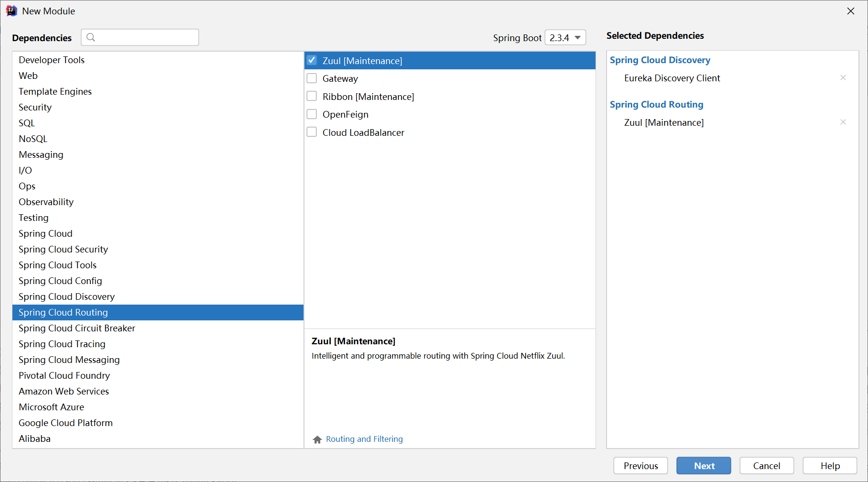868x482 pixels.
Task: Select Spring Cloud Discovery category
Action: [x=158, y=296]
